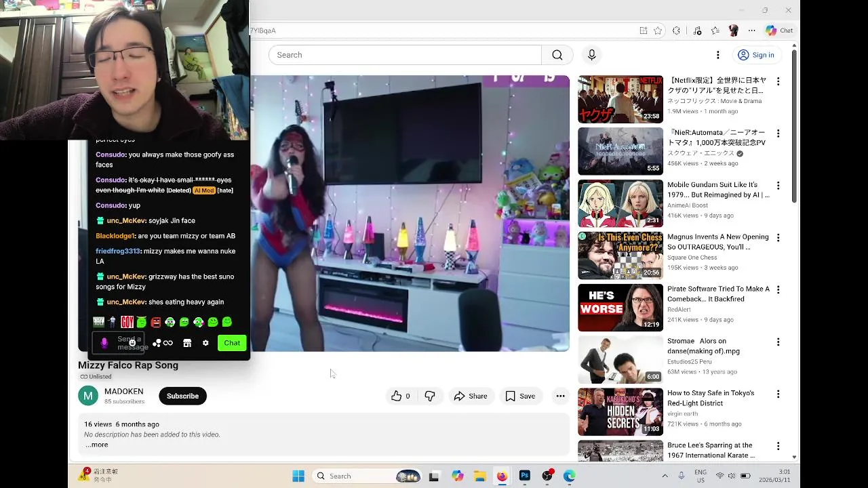Click the Windows taskbar Search box
Screen dimensions: 868x488
click(368, 476)
